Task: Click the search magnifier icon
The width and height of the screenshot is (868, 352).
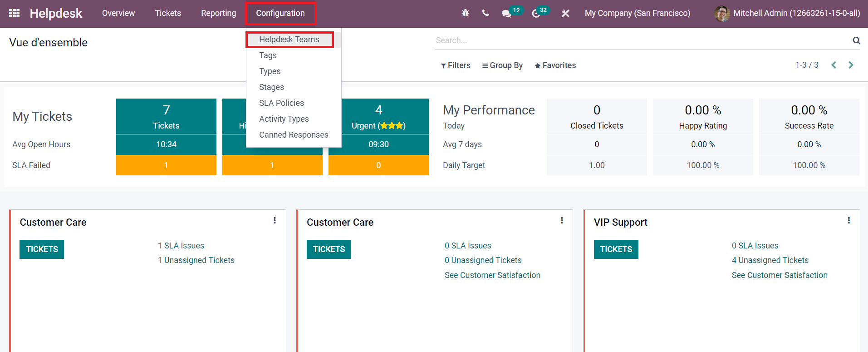Action: 856,40
